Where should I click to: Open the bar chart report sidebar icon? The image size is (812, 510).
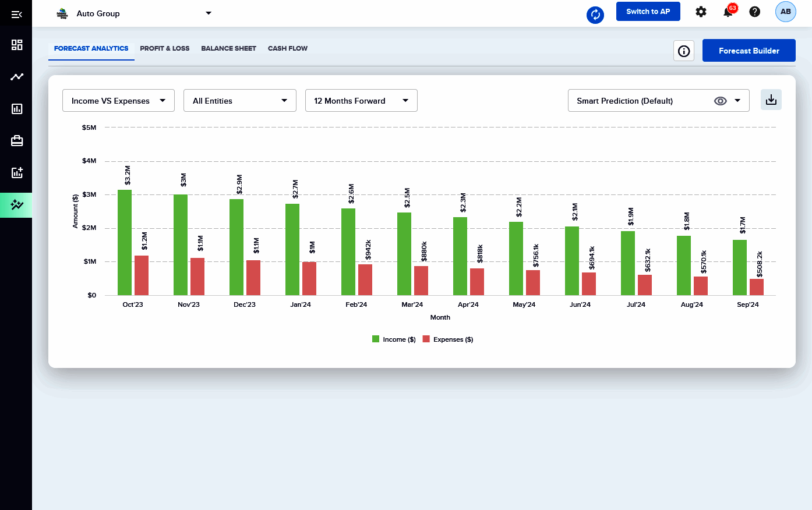(16, 109)
